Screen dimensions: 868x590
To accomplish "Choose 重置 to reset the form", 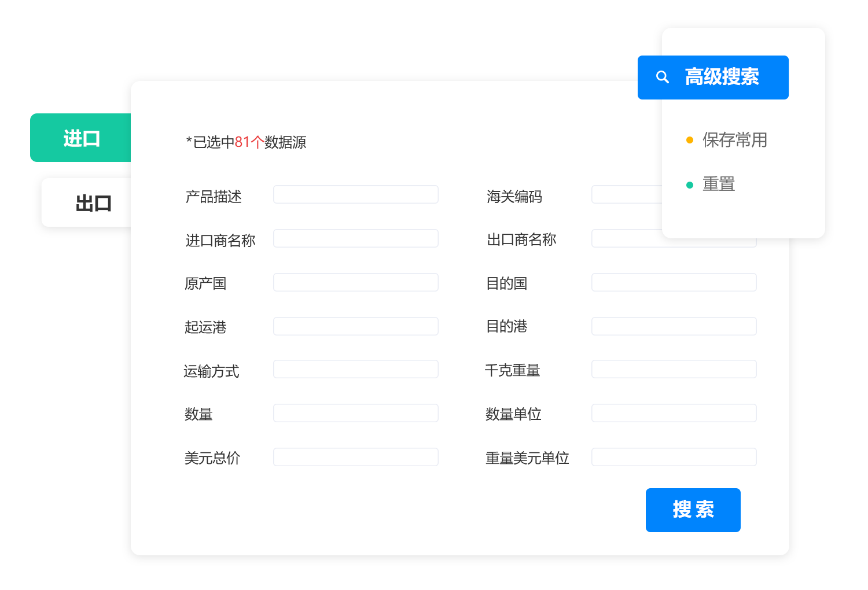I will click(718, 185).
